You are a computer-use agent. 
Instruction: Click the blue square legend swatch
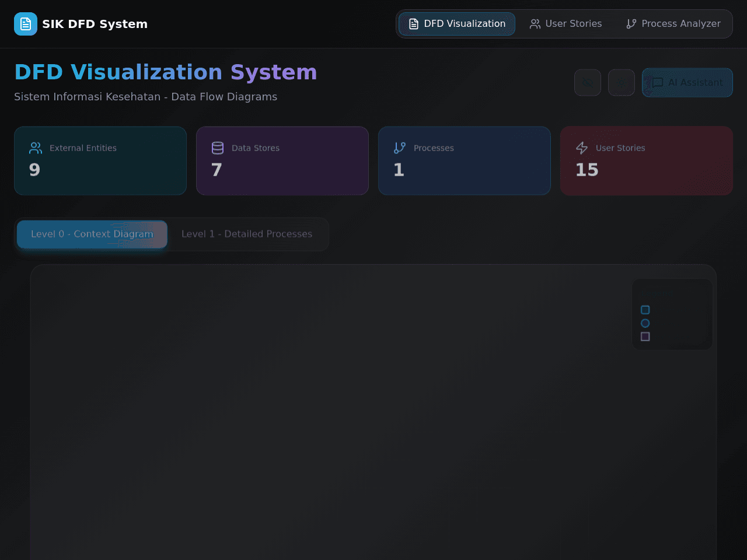[x=645, y=310]
